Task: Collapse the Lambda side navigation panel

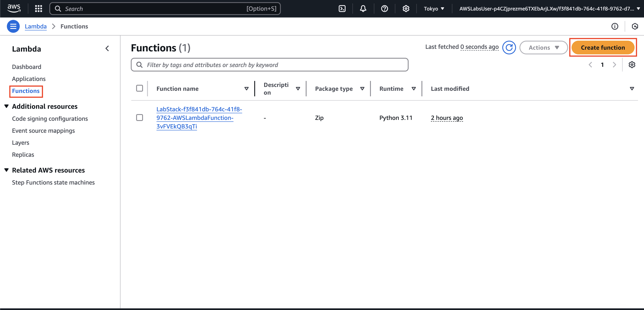Action: pos(107,48)
